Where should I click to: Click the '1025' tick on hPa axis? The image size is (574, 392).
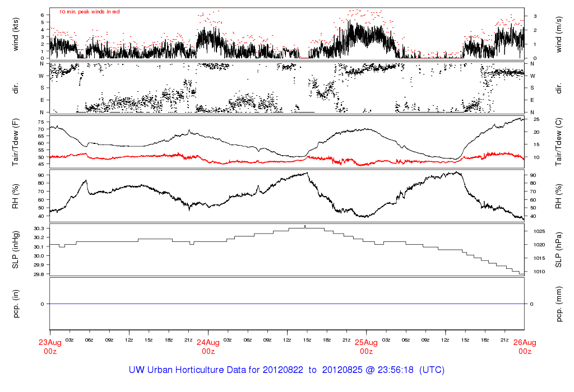(539, 231)
